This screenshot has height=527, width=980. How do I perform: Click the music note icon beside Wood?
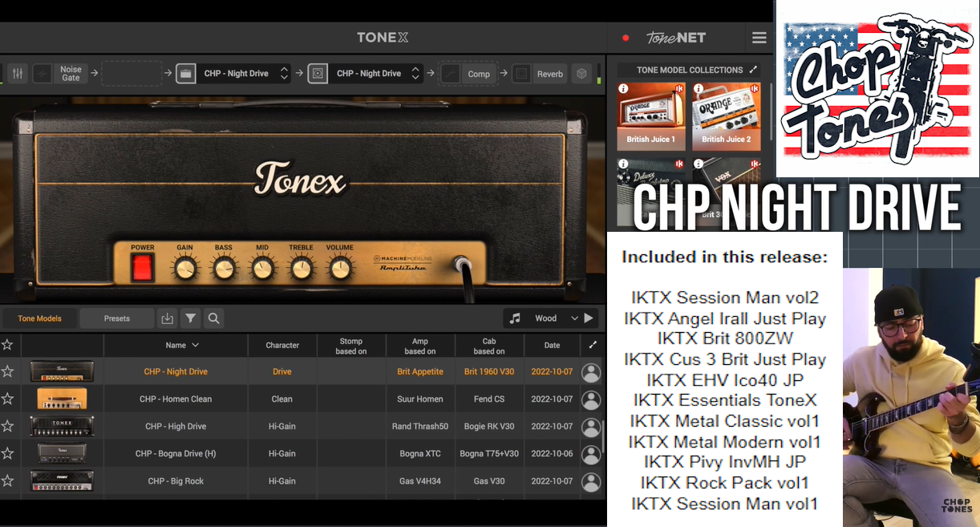click(x=515, y=318)
